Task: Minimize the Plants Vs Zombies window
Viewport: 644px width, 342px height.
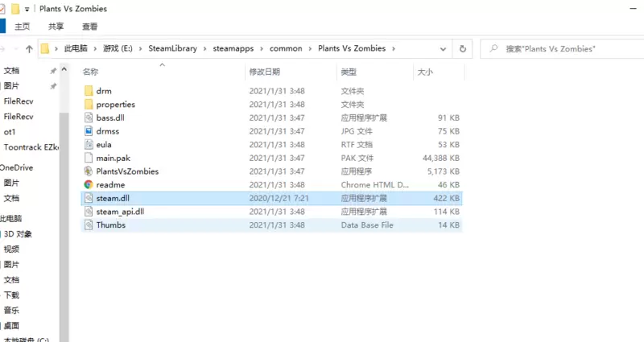Action: click(634, 9)
